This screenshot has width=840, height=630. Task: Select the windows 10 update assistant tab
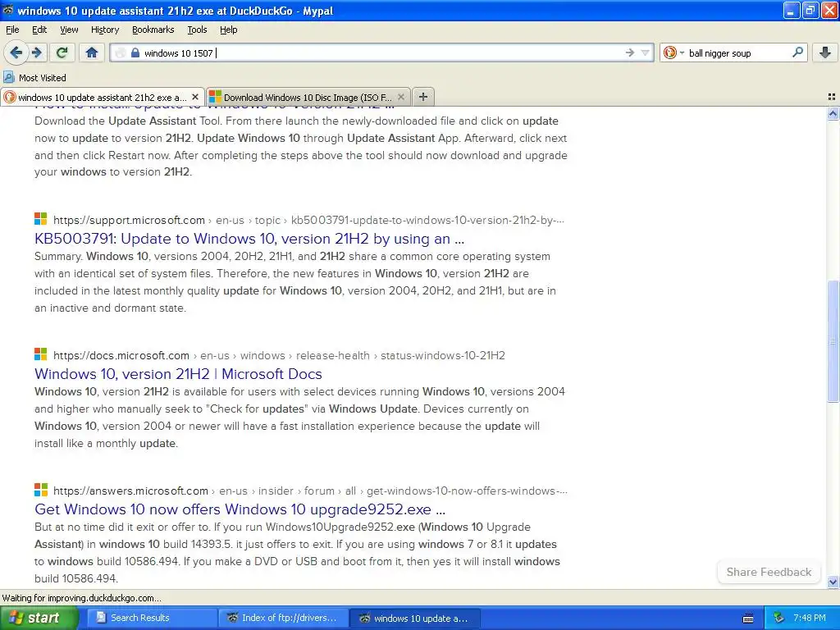[102, 97]
